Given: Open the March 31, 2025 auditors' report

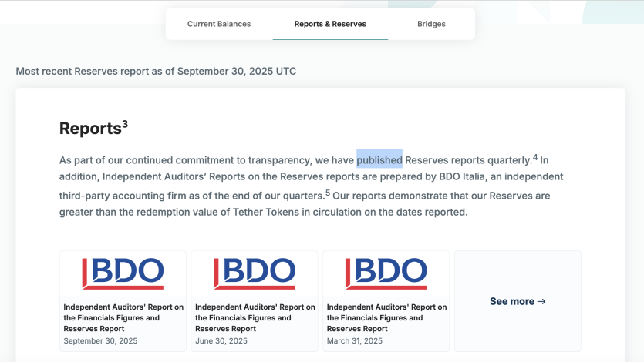Looking at the screenshot, I should (386, 301).
